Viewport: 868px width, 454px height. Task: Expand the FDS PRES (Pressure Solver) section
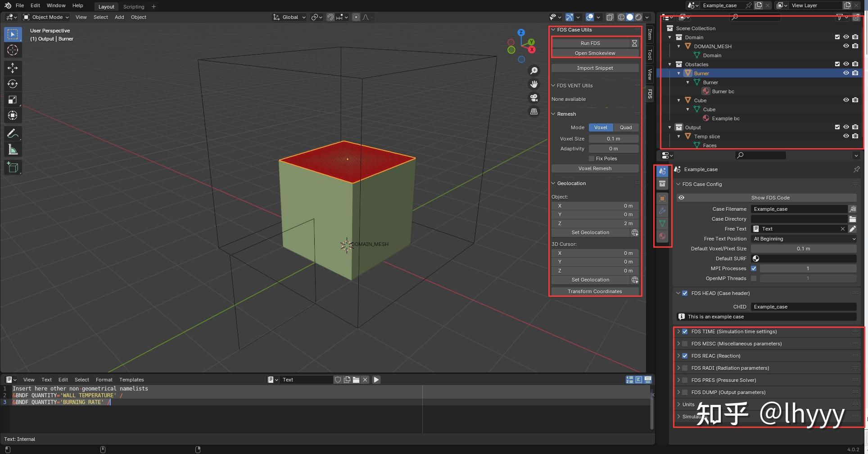pos(679,380)
